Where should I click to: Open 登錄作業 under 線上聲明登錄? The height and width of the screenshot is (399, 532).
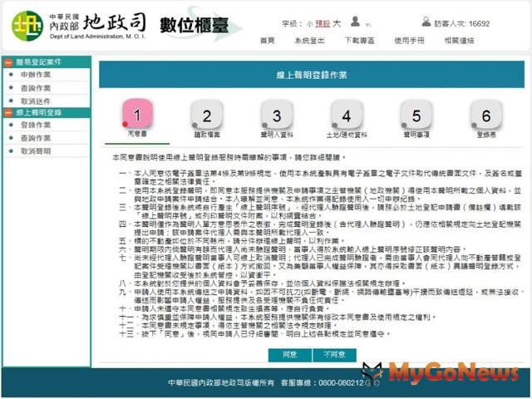tap(36, 125)
